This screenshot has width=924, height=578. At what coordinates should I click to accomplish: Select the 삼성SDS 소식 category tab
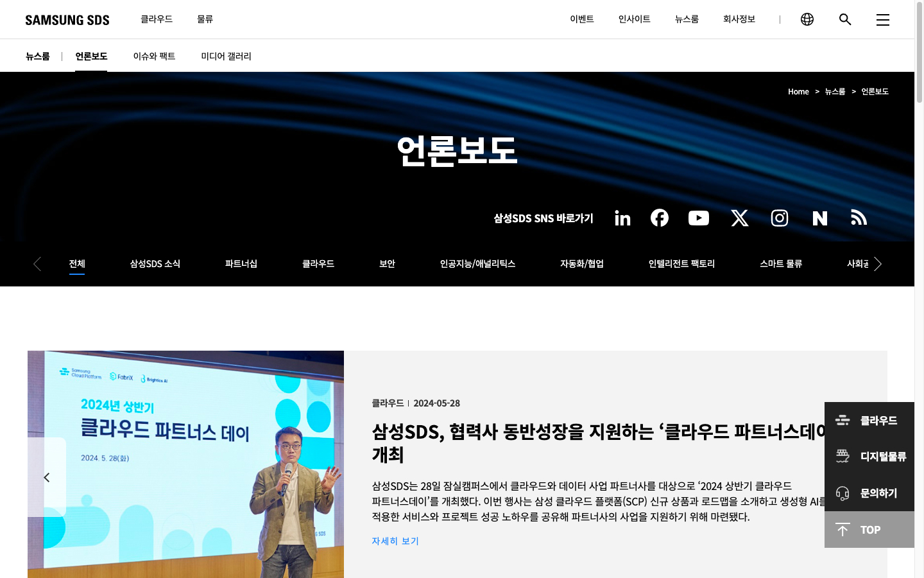155,264
